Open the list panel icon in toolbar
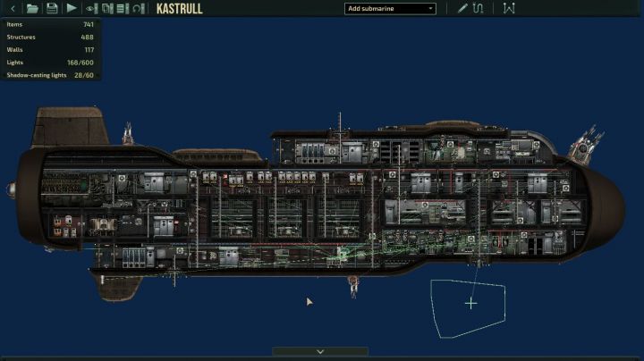 (123, 8)
